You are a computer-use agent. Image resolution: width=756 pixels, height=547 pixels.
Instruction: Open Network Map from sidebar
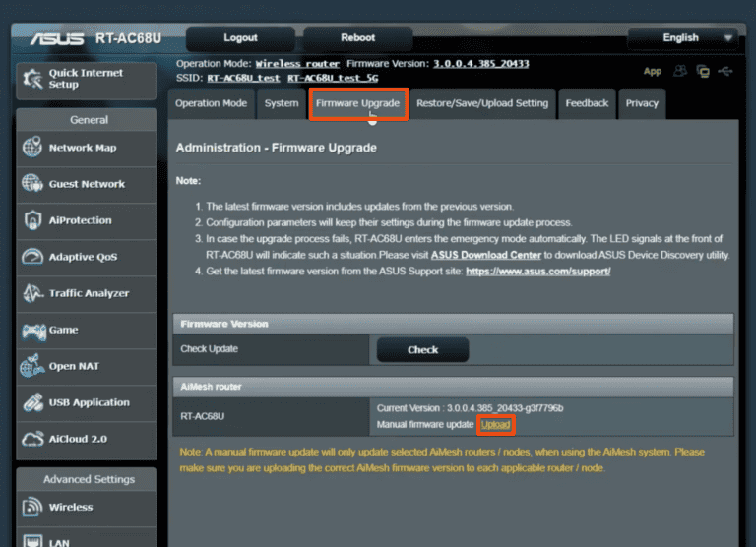click(85, 148)
